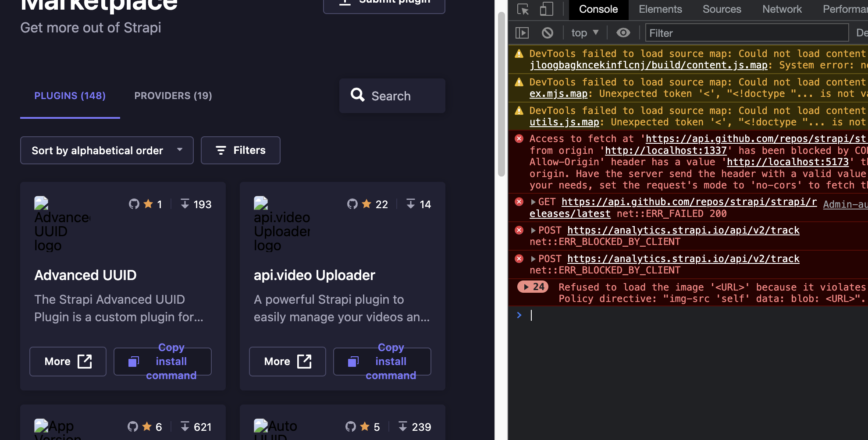Focus the marketplace Search field
This screenshot has width=868, height=440.
click(392, 96)
